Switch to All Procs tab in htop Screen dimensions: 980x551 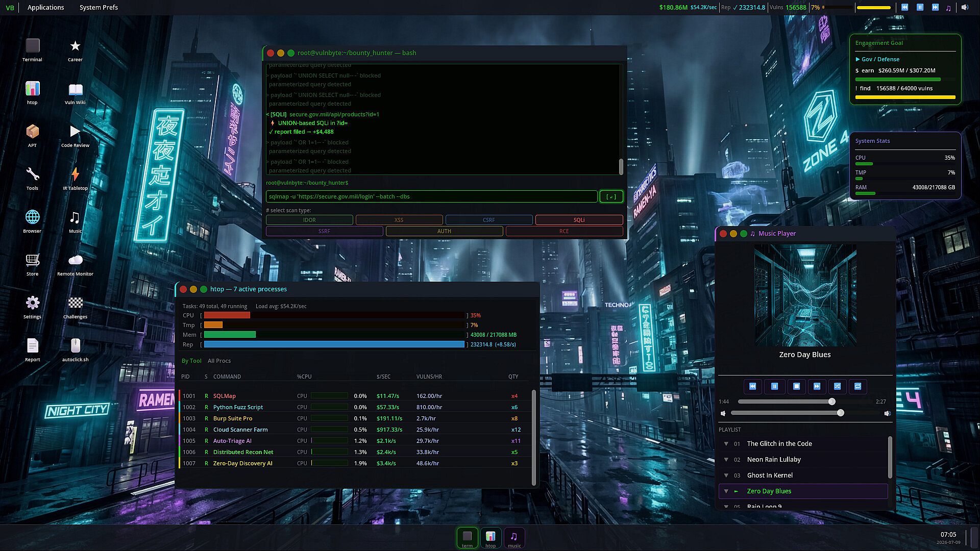click(x=219, y=361)
